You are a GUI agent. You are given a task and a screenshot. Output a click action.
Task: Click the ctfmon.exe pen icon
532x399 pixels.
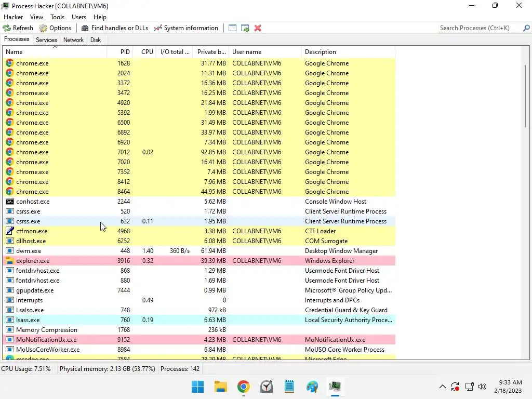click(x=10, y=231)
